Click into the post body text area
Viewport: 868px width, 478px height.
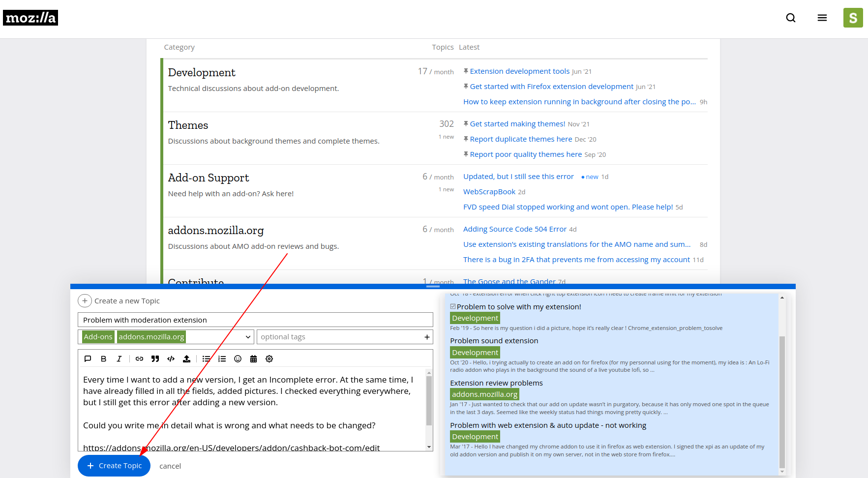[252, 410]
